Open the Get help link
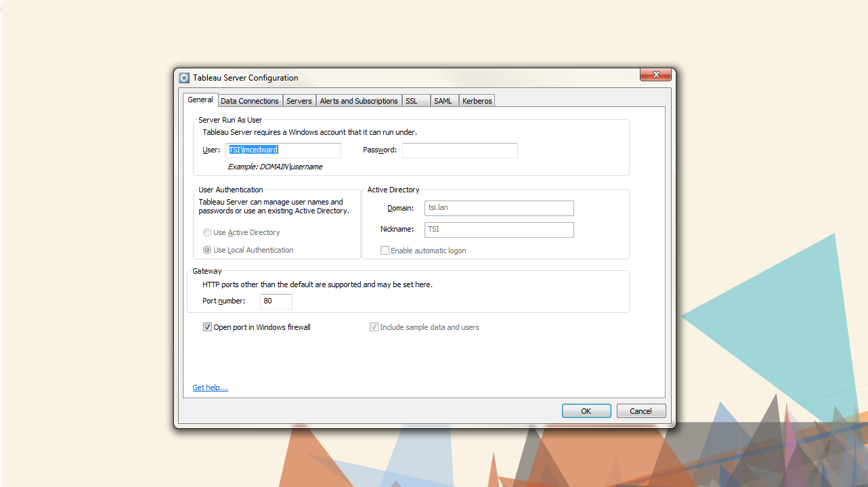The image size is (868, 487). coord(210,387)
